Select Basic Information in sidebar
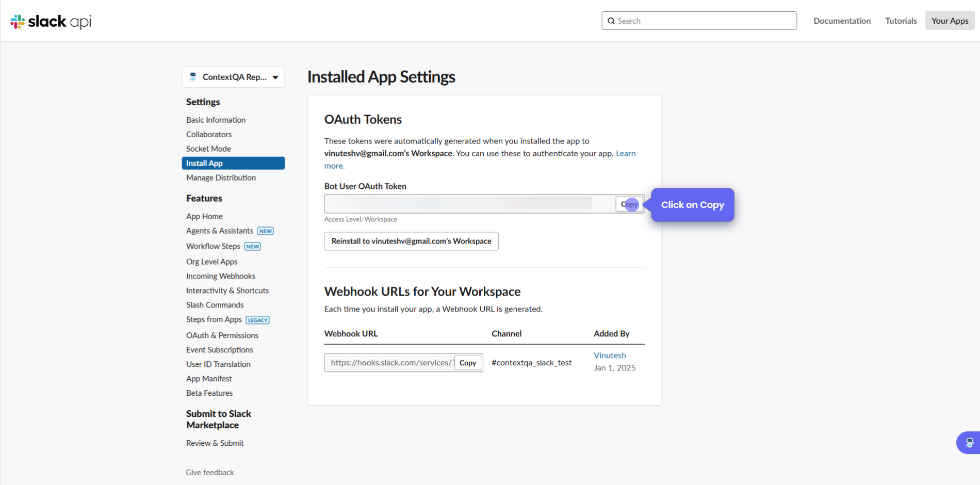The width and height of the screenshot is (980, 485). pyautogui.click(x=216, y=120)
